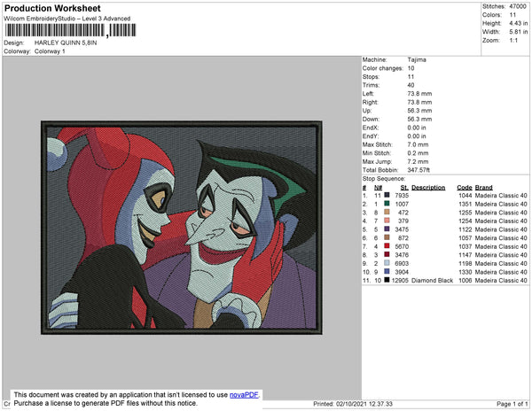Select the Diamond Black swatch in stop 11
532x411 pixels.
(x=386, y=280)
